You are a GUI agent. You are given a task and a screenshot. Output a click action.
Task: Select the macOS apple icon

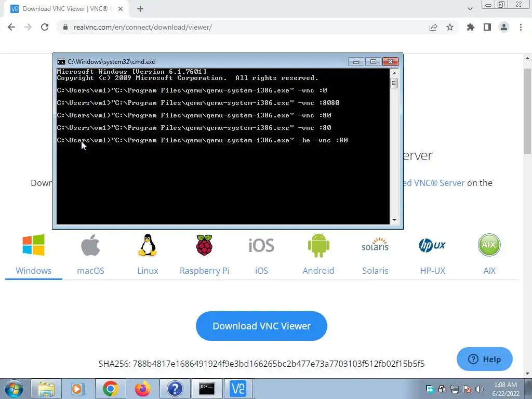[x=90, y=245]
